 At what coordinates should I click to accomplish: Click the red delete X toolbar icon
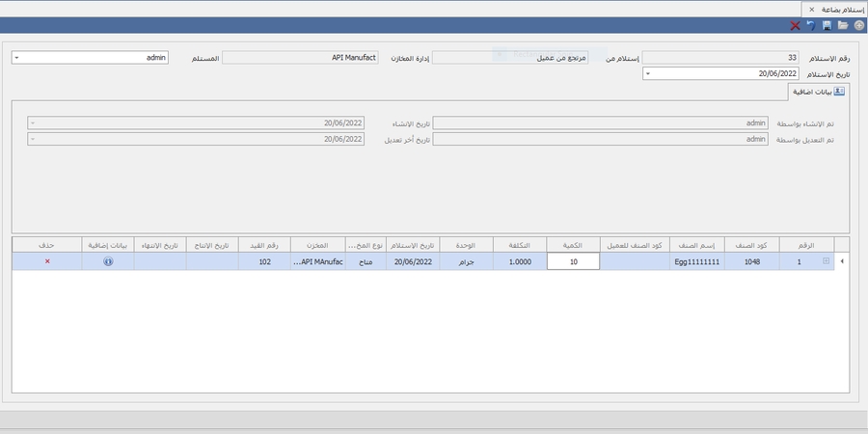(x=794, y=25)
